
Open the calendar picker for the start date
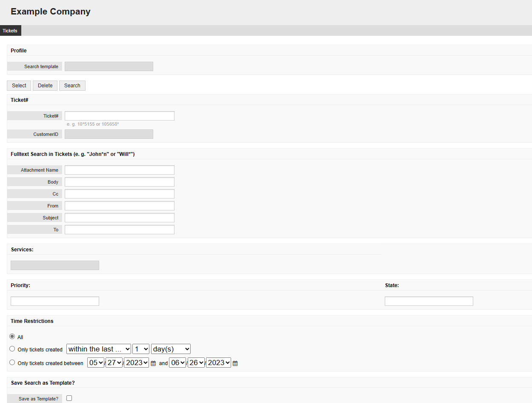point(153,363)
